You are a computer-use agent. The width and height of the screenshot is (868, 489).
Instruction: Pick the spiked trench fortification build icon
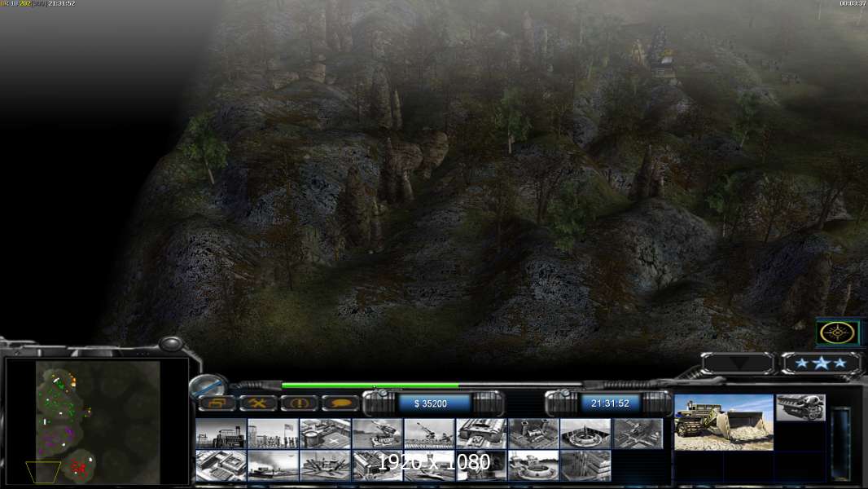325,465
